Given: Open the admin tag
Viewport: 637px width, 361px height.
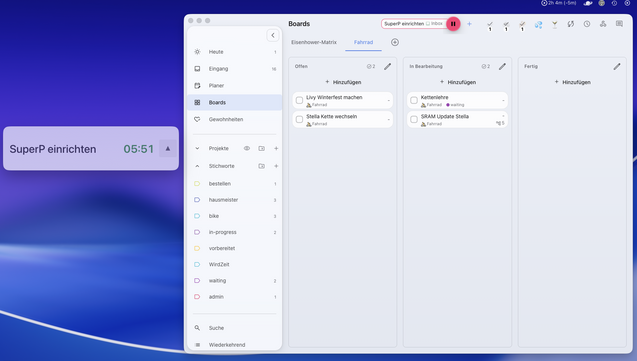Looking at the screenshot, I should [x=234, y=297].
